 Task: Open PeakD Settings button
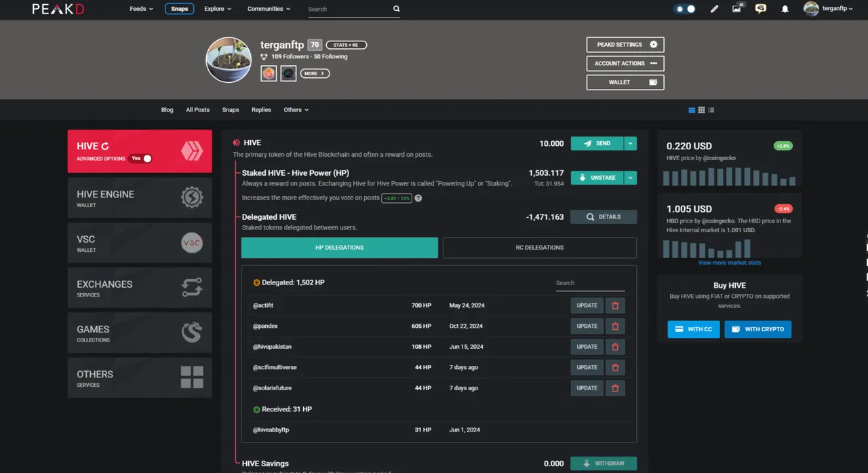625,45
